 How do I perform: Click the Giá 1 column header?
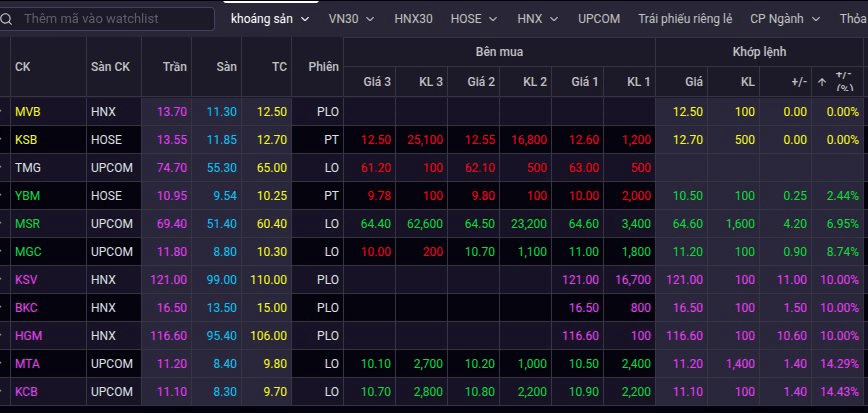(585, 82)
